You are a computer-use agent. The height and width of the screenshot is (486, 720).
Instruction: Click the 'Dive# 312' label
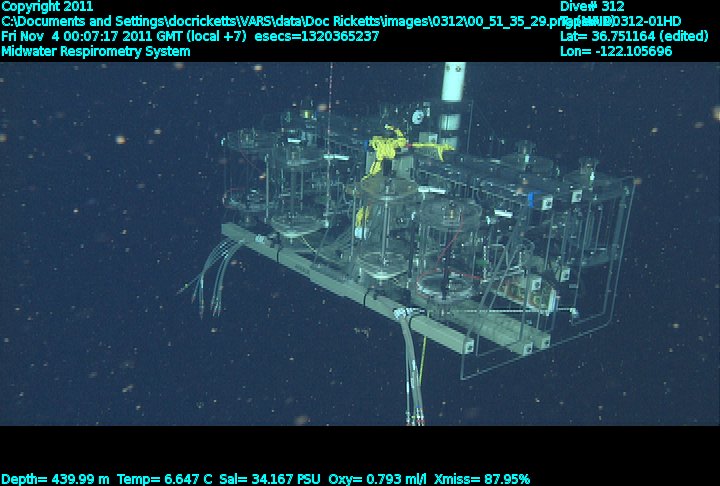(x=592, y=6)
